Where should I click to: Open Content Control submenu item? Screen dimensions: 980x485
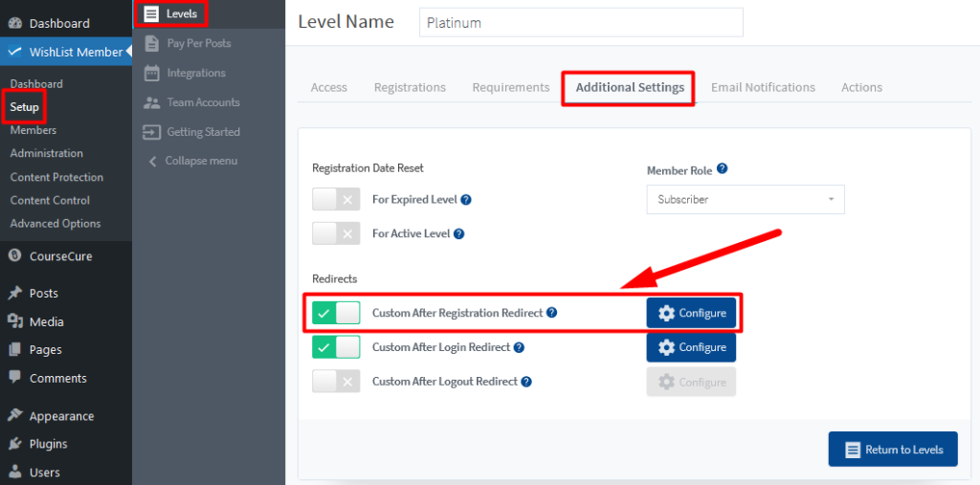[50, 200]
